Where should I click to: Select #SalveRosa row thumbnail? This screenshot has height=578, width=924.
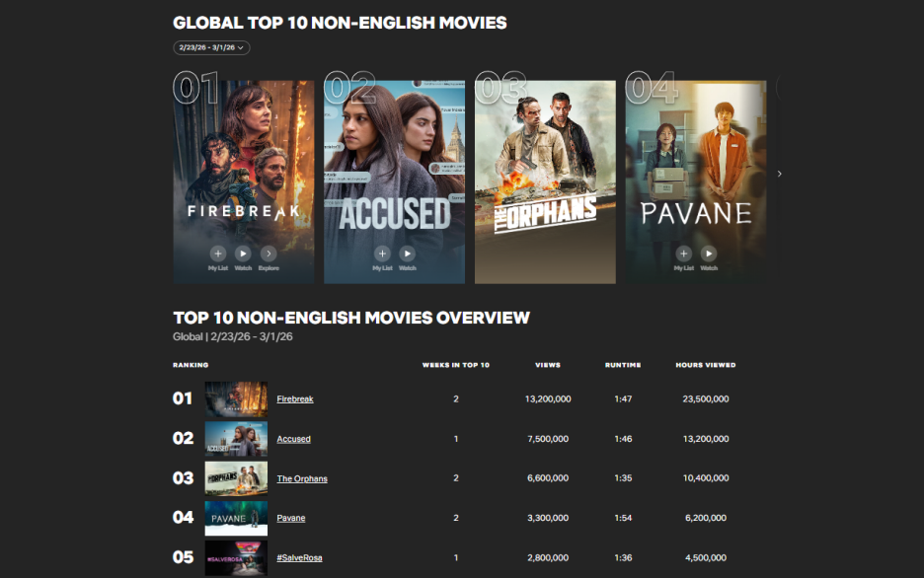tap(236, 558)
